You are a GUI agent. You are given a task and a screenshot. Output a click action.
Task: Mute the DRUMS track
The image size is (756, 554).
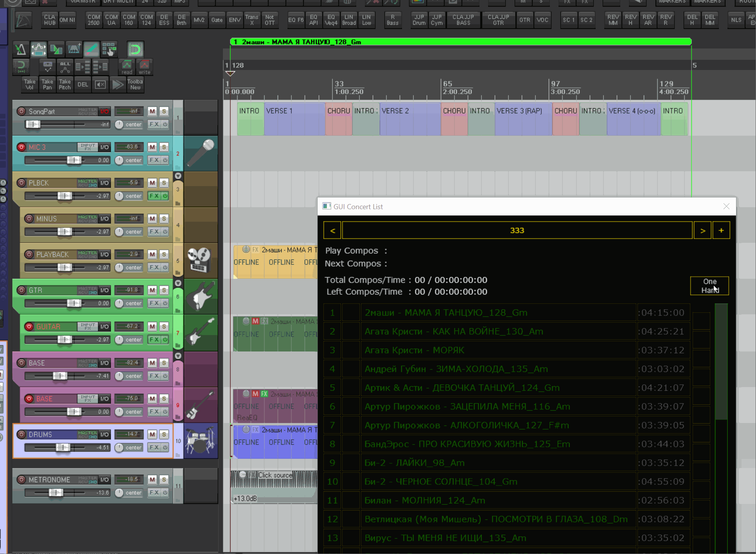tap(152, 434)
